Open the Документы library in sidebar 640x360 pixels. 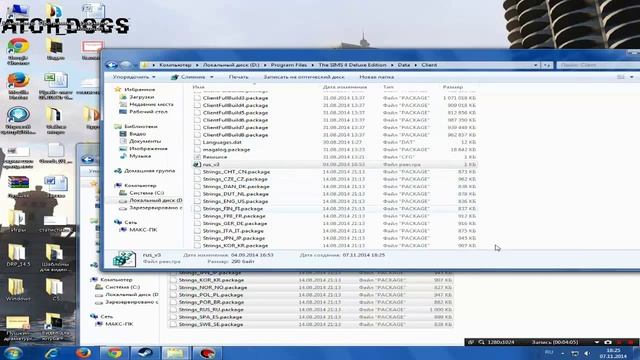pyautogui.click(x=145, y=141)
